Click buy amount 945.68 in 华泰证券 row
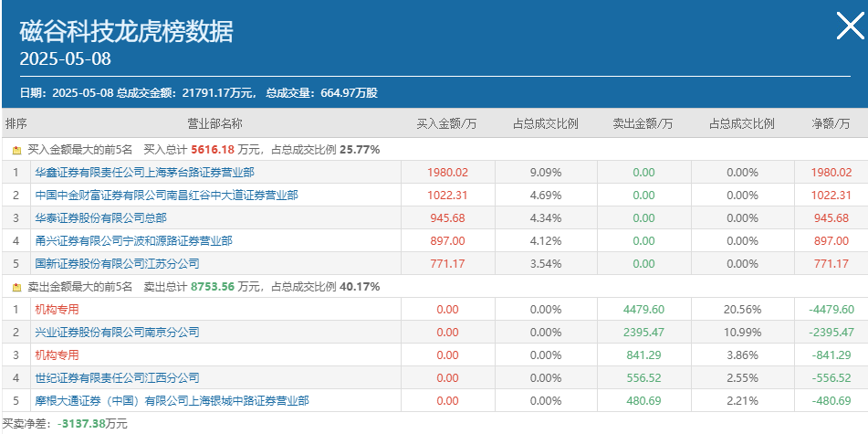Screen dimensions: 868x434 (x=447, y=217)
